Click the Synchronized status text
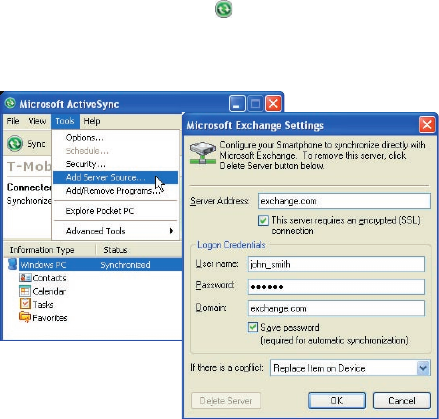Image resolution: width=439 pixels, height=419 pixels. click(125, 265)
